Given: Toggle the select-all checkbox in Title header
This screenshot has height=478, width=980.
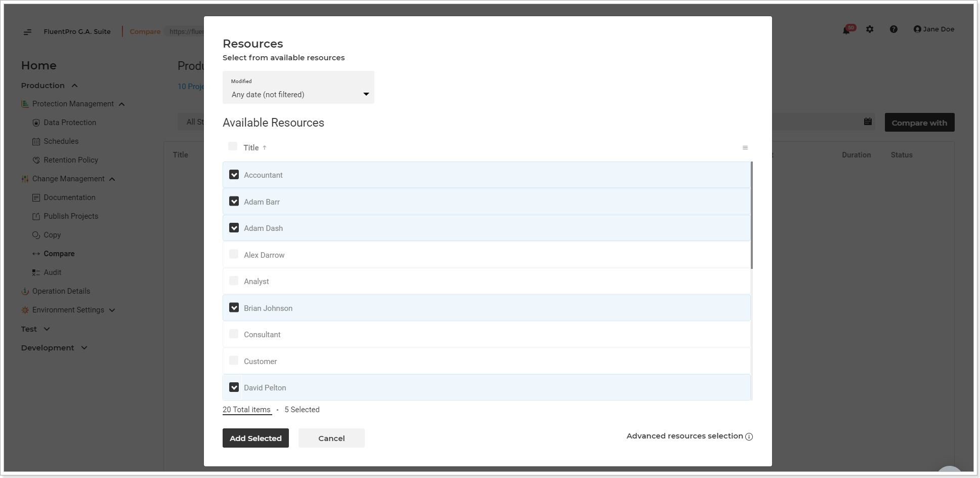Looking at the screenshot, I should [x=233, y=146].
